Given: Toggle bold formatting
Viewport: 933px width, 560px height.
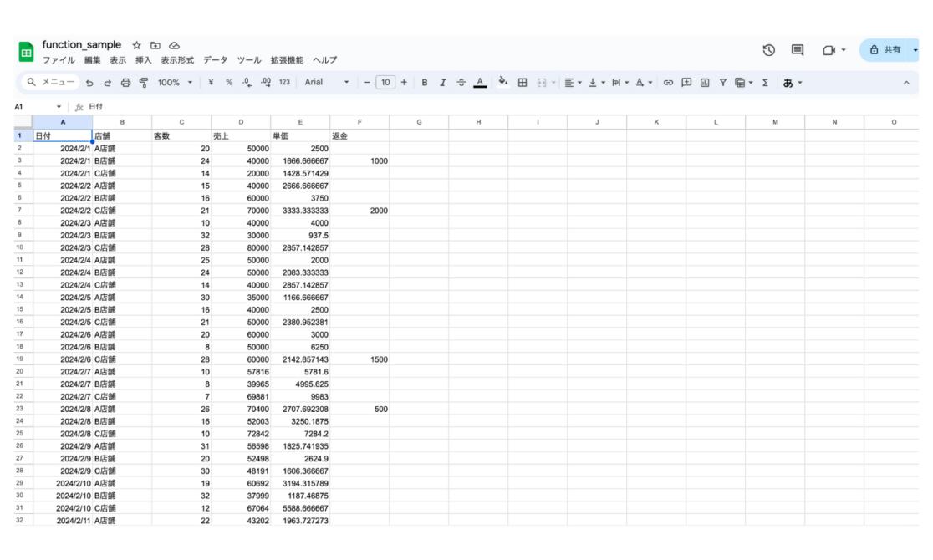Looking at the screenshot, I should (425, 83).
